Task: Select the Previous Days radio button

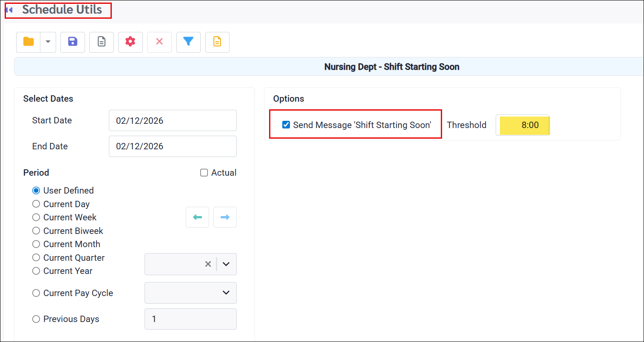Action: tap(36, 319)
